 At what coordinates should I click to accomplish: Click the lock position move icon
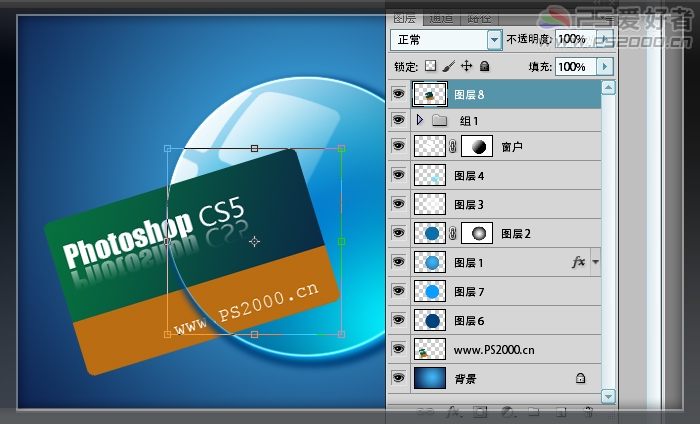467,66
